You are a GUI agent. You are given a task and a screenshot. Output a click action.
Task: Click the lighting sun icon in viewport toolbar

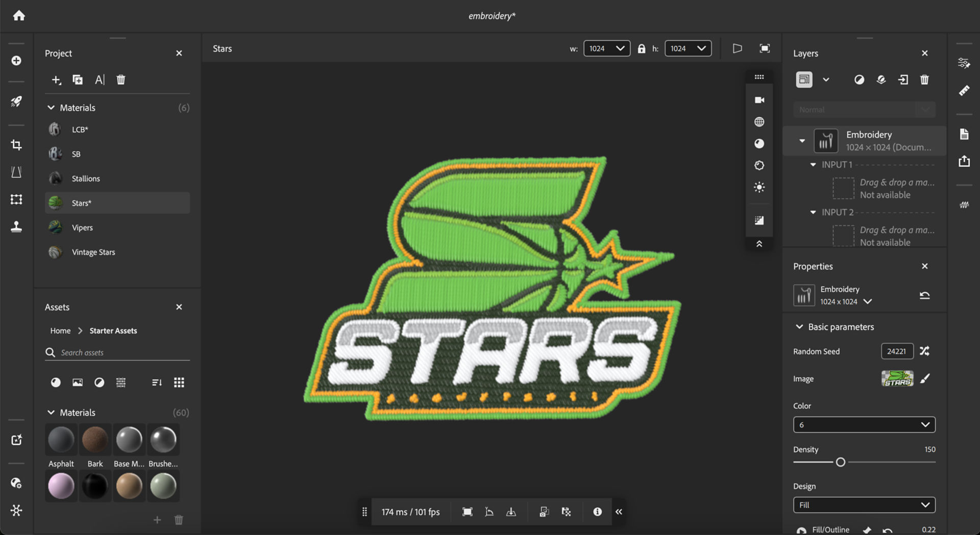(x=759, y=187)
